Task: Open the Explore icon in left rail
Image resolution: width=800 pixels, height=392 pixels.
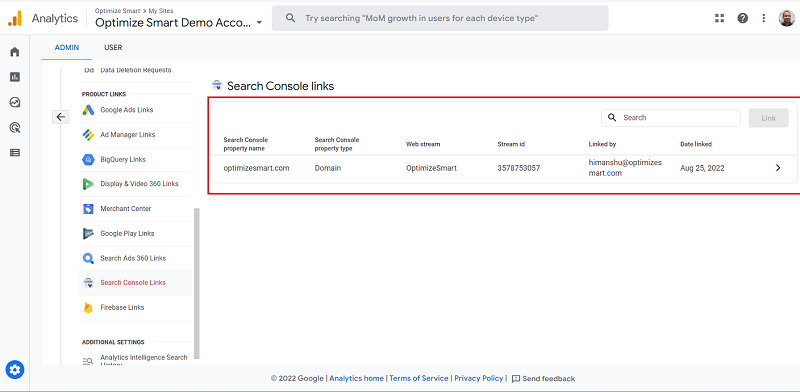Action: pos(15,102)
